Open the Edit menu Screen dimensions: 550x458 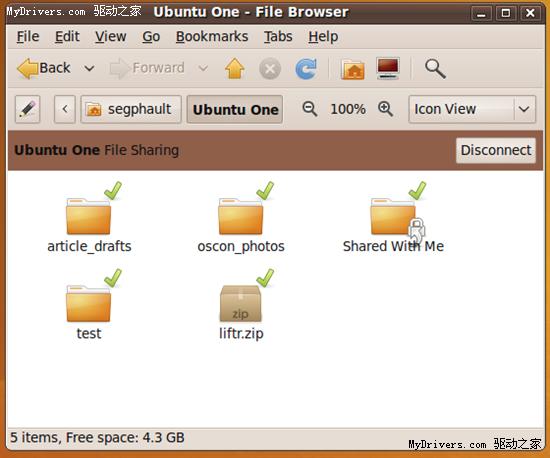pyautogui.click(x=67, y=36)
